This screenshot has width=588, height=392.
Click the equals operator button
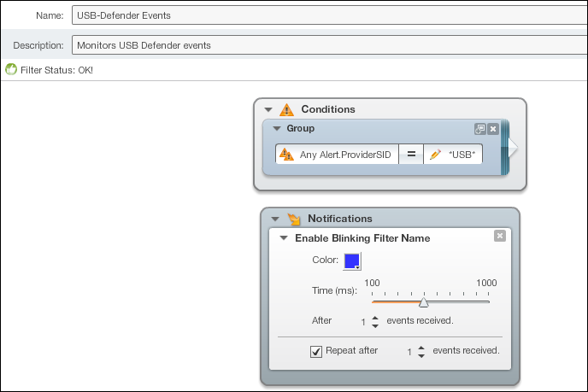coord(411,154)
